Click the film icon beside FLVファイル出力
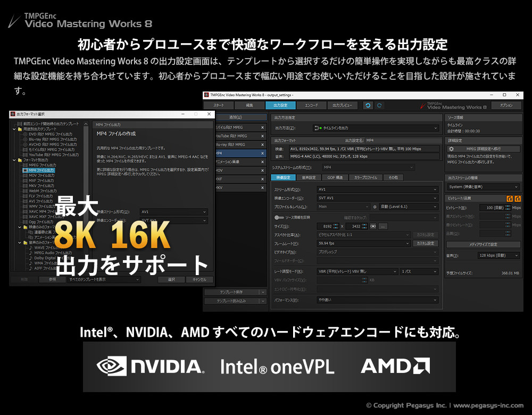 25,196
